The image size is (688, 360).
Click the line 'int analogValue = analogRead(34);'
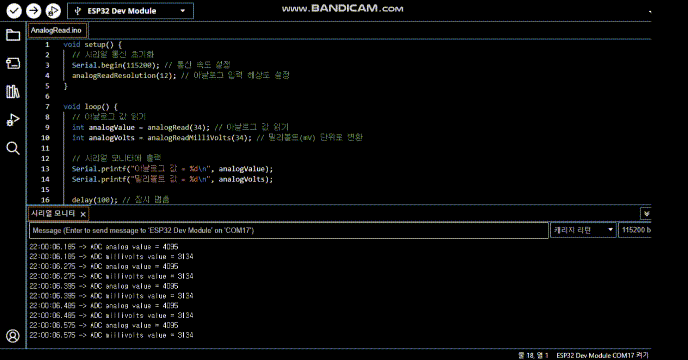pyautogui.click(x=141, y=127)
